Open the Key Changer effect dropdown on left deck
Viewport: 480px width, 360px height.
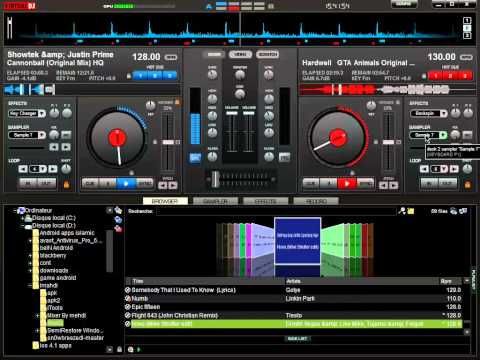pyautogui.click(x=42, y=114)
